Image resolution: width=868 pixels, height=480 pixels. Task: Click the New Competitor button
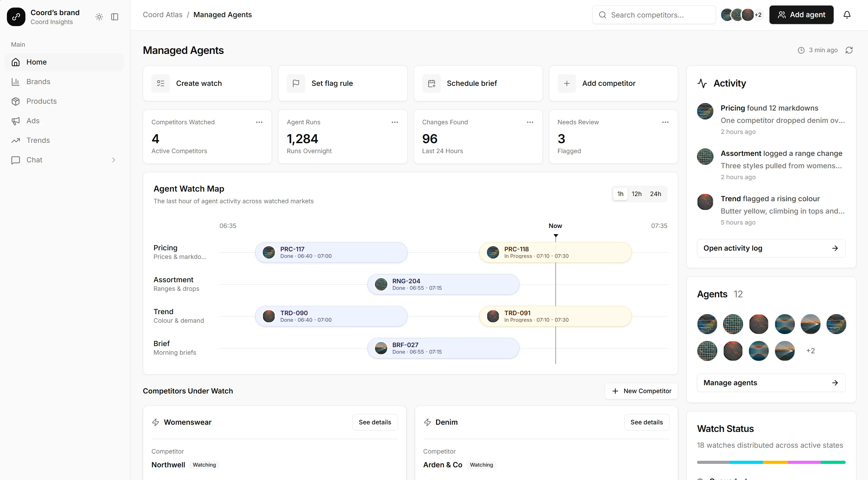[641, 391]
